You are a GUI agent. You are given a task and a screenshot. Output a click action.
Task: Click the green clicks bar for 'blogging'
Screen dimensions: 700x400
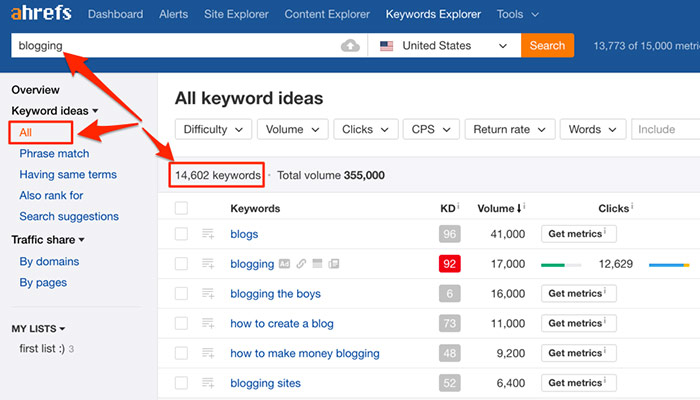[x=559, y=265]
